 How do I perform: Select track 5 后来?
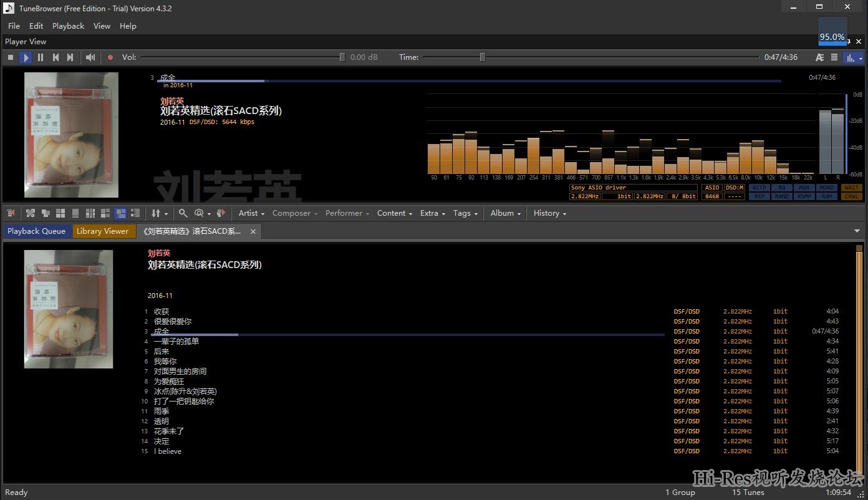(x=161, y=352)
